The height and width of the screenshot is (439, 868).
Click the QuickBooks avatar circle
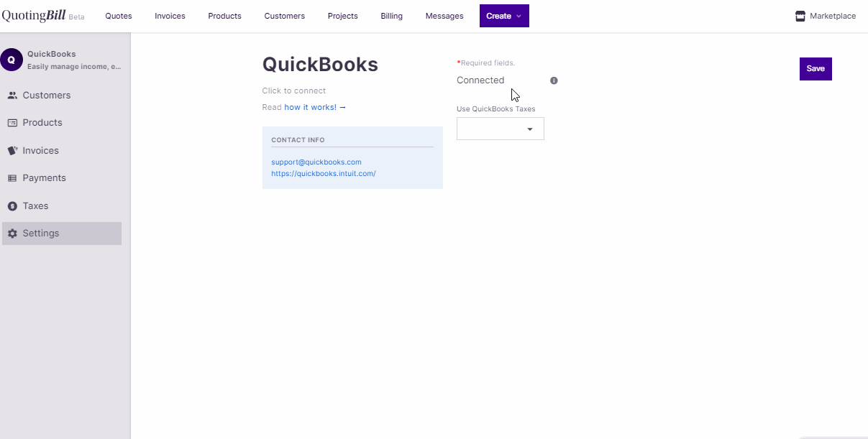(x=12, y=60)
